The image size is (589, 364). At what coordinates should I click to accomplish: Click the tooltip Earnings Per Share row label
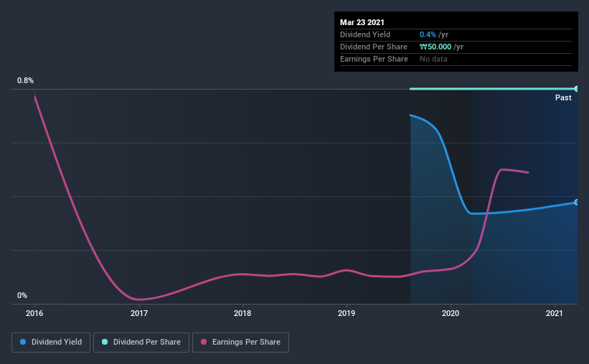(374, 59)
